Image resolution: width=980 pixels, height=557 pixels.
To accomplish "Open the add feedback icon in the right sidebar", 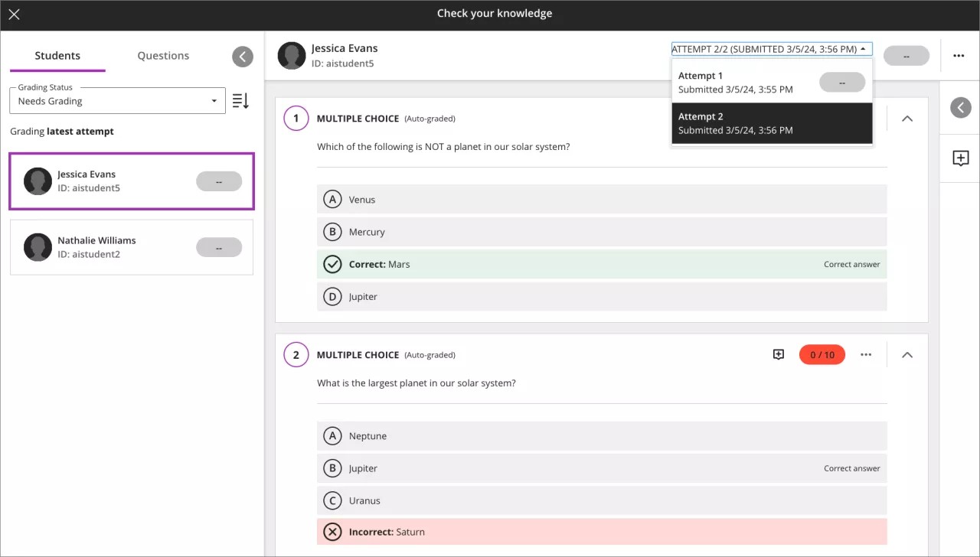I will [x=961, y=158].
